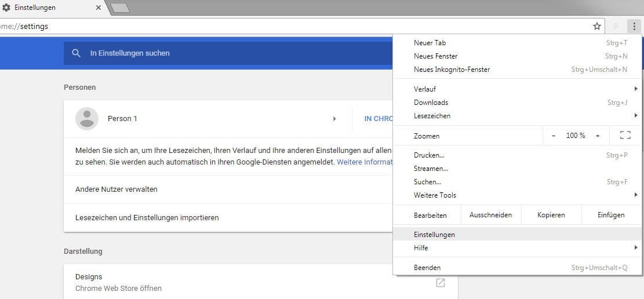Image resolution: width=644 pixels, height=299 pixels.
Task: Open Andere Nutzer verwalten
Action: pyautogui.click(x=228, y=189)
